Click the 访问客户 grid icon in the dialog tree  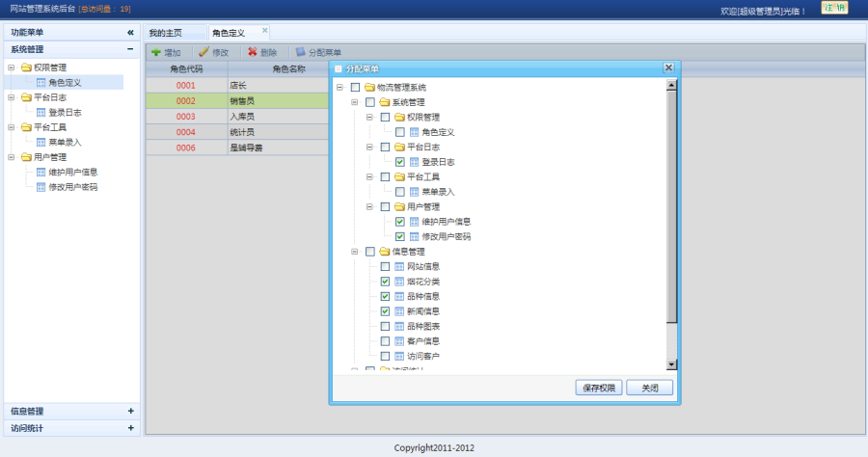[x=399, y=357]
